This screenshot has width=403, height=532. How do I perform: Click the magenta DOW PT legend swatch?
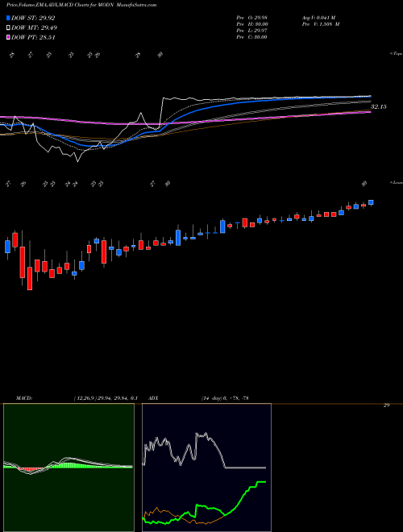(x=8, y=37)
